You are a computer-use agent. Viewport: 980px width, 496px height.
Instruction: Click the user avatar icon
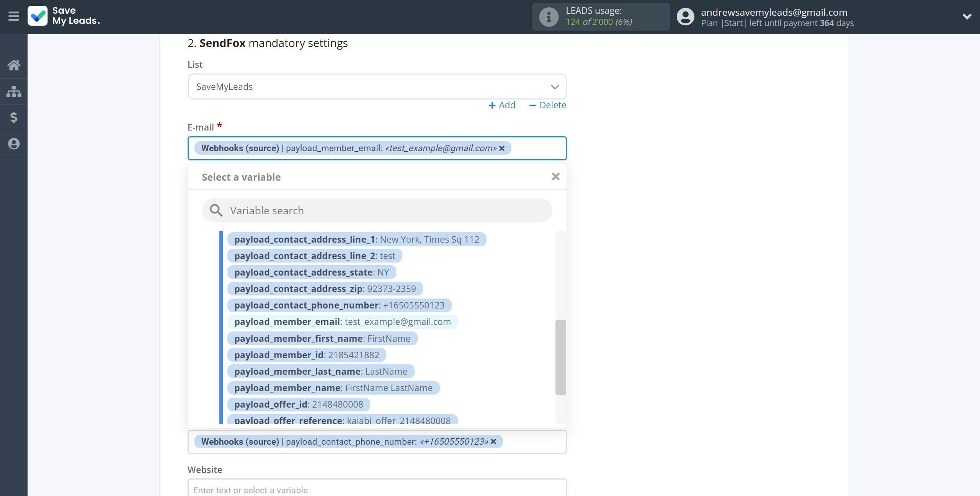pyautogui.click(x=685, y=17)
